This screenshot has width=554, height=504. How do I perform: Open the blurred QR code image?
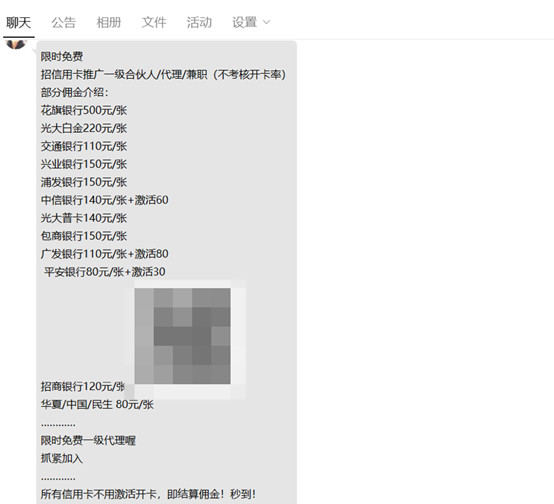pos(183,336)
